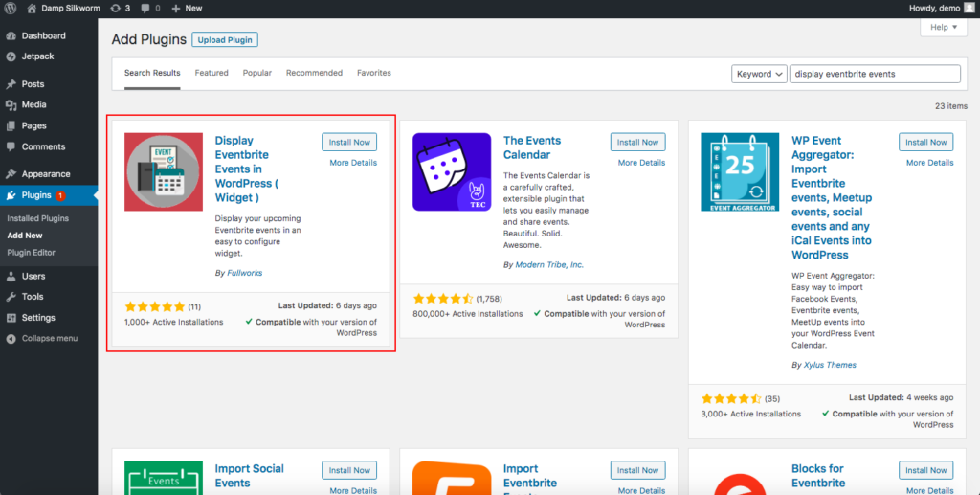Open WP Event Aggregator title link

click(x=832, y=197)
